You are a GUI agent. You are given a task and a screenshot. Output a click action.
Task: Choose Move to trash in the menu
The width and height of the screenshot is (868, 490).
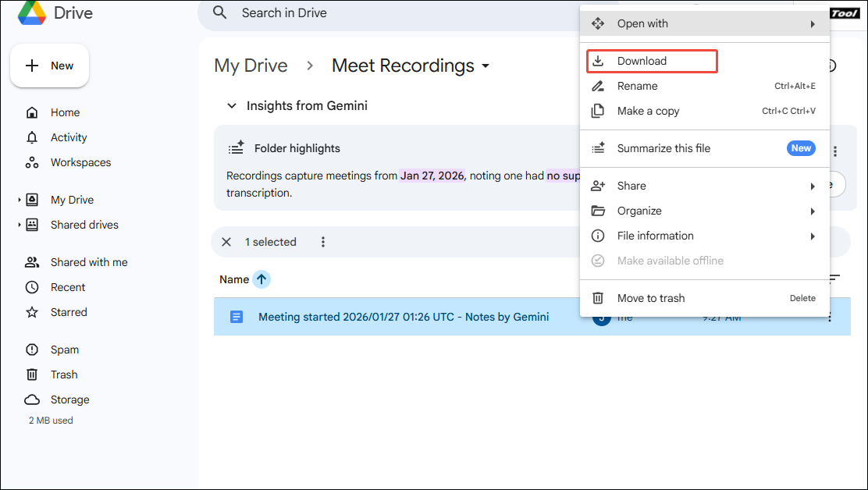click(x=652, y=298)
